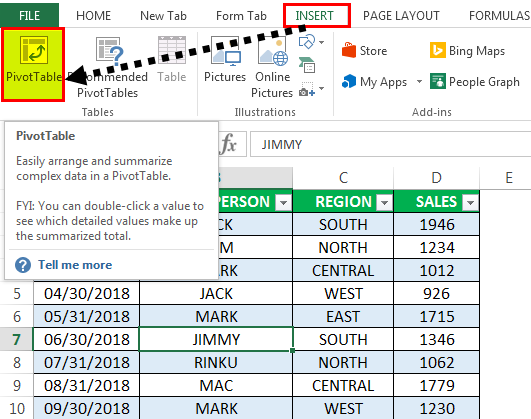
Task: Select the sales value 1012
Action: click(x=437, y=271)
